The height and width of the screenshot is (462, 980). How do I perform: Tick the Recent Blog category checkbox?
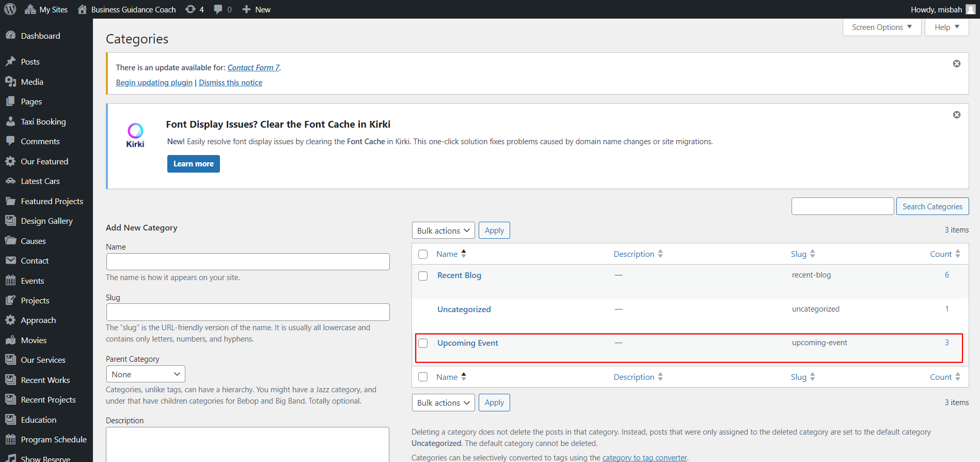tap(423, 276)
